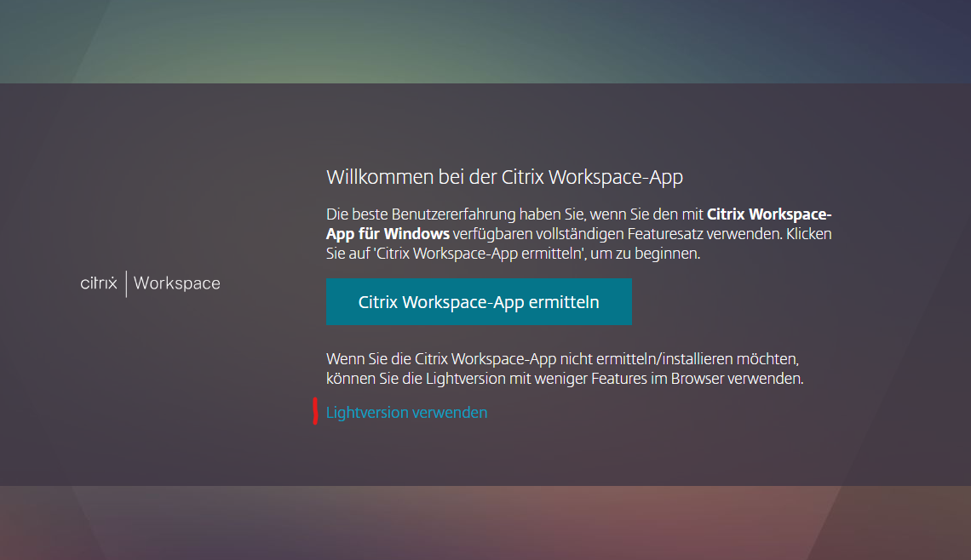This screenshot has width=971, height=560.
Task: Click the Citrix Workspace-App ermitteln button
Action: coord(479,301)
